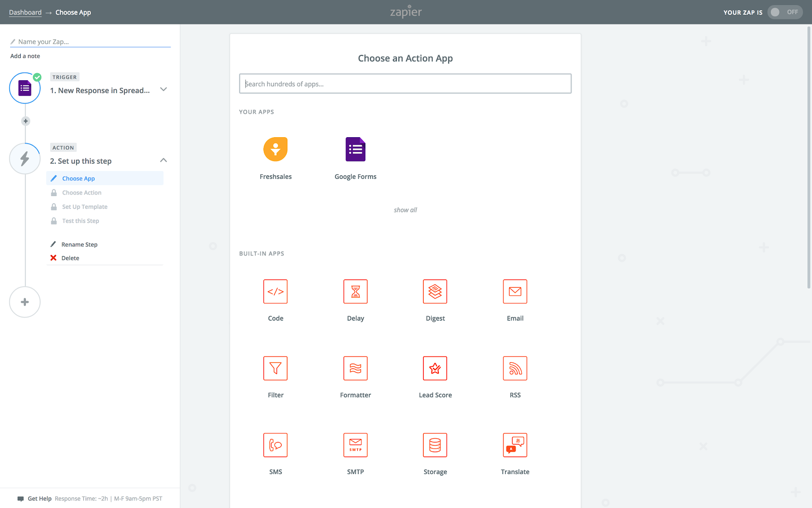Click Add a note

25,56
